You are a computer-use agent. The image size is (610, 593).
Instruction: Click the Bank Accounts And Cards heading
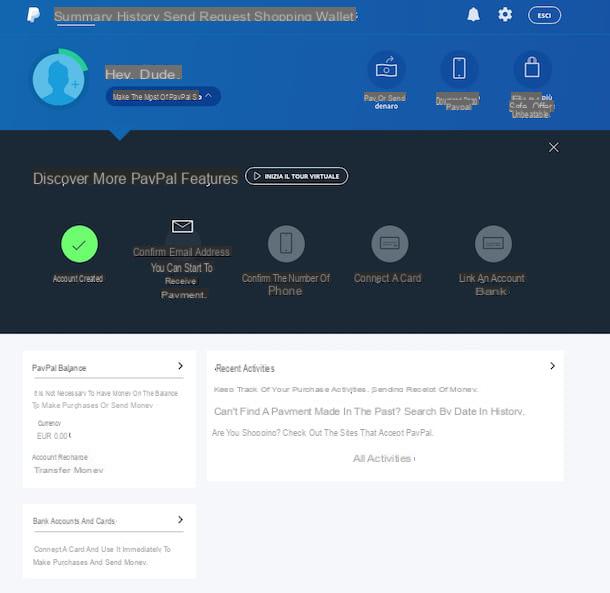click(74, 521)
